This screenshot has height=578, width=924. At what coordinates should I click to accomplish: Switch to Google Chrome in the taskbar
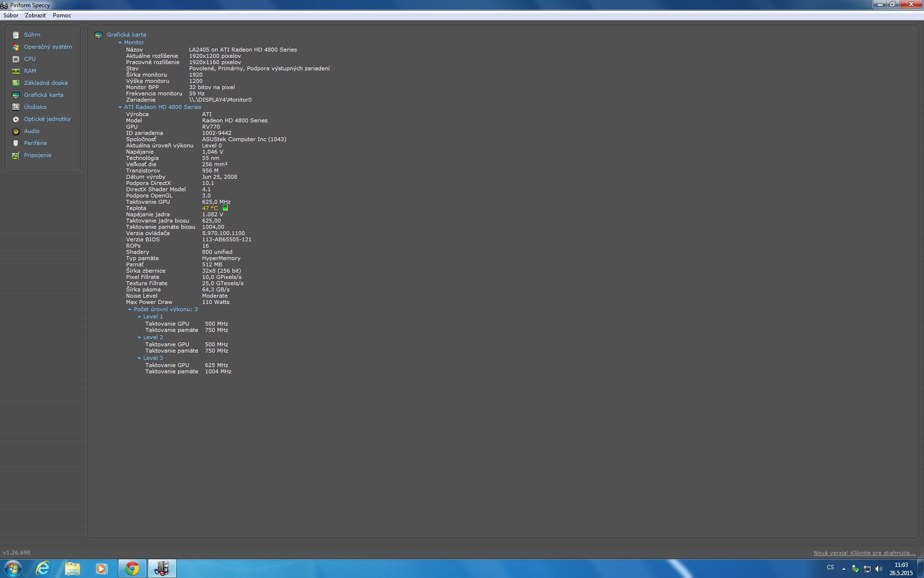[132, 568]
